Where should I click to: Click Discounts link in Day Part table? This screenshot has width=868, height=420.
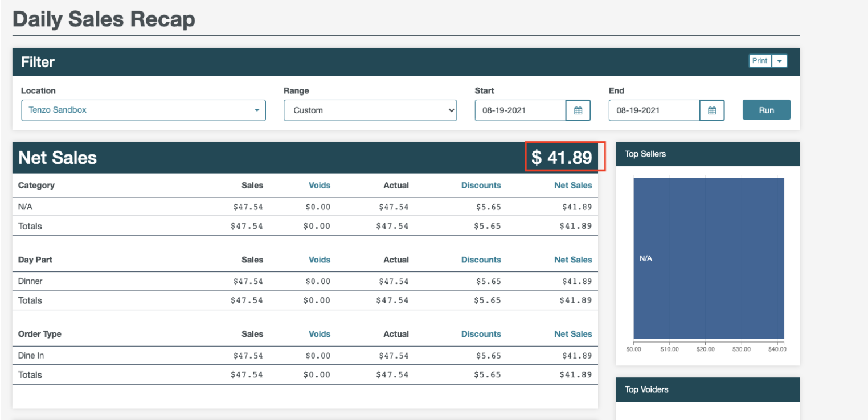(x=481, y=260)
